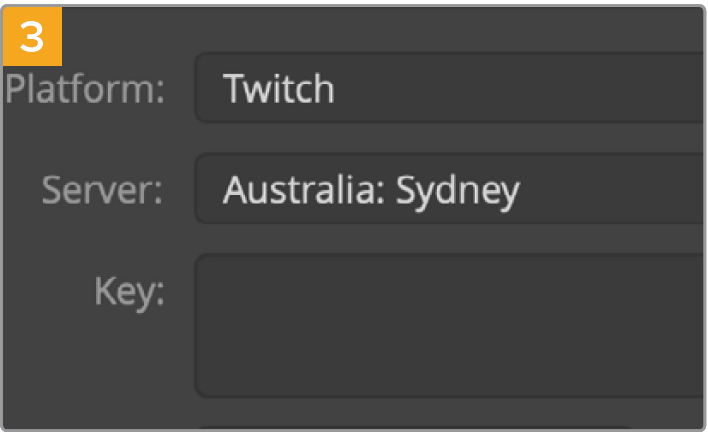This screenshot has height=437, width=708.
Task: Click the number 3 in orange square
Action: (33, 37)
